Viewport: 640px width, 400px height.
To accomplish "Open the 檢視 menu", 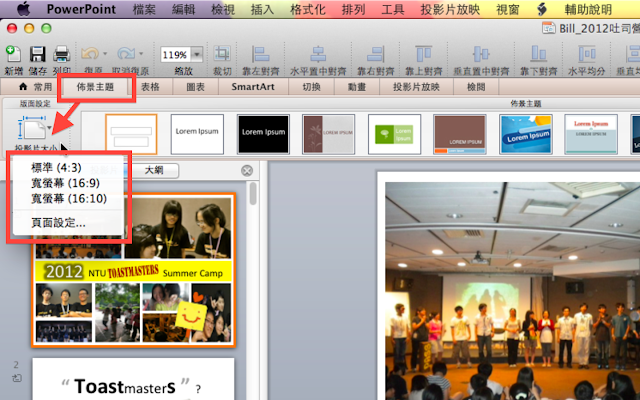I will pyautogui.click(x=223, y=9).
